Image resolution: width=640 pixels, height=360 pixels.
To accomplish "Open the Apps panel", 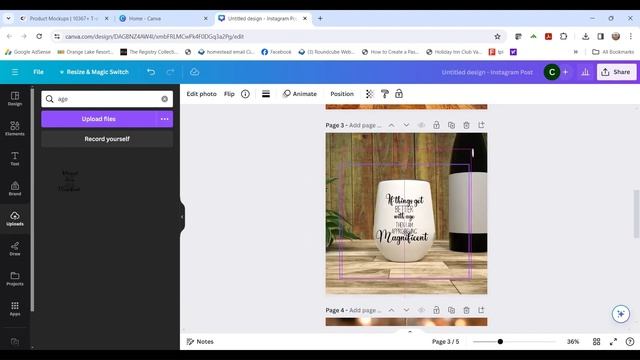I will coord(15,309).
